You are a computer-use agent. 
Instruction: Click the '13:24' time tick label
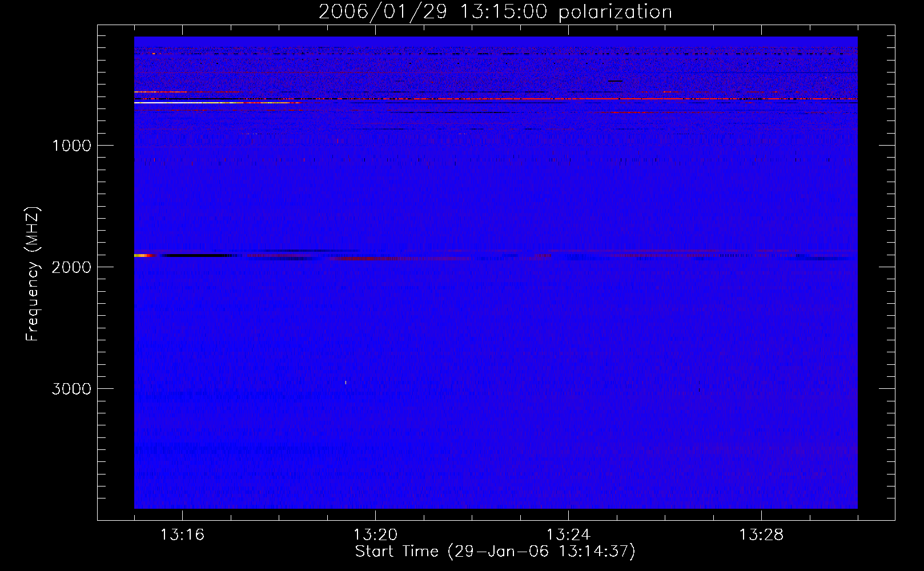point(568,535)
